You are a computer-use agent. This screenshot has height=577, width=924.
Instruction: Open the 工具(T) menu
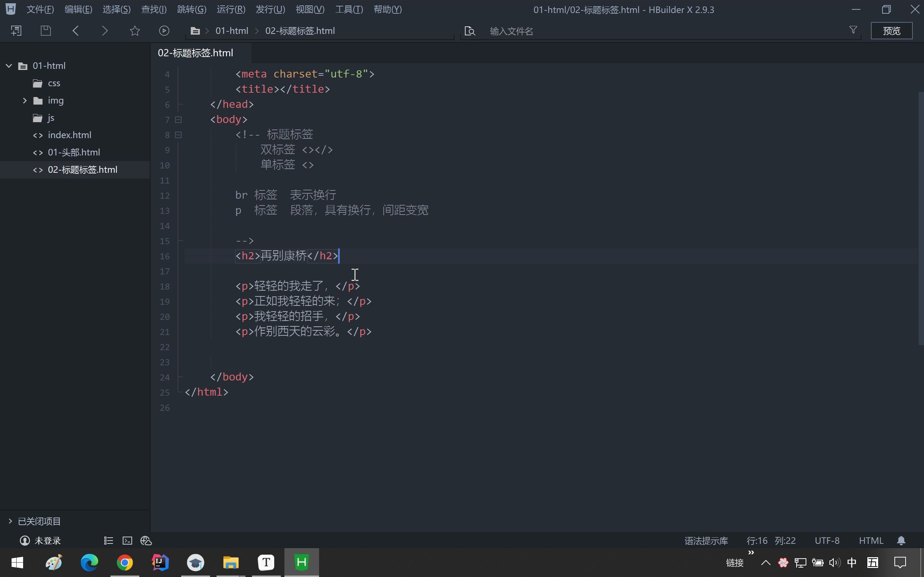pyautogui.click(x=349, y=9)
